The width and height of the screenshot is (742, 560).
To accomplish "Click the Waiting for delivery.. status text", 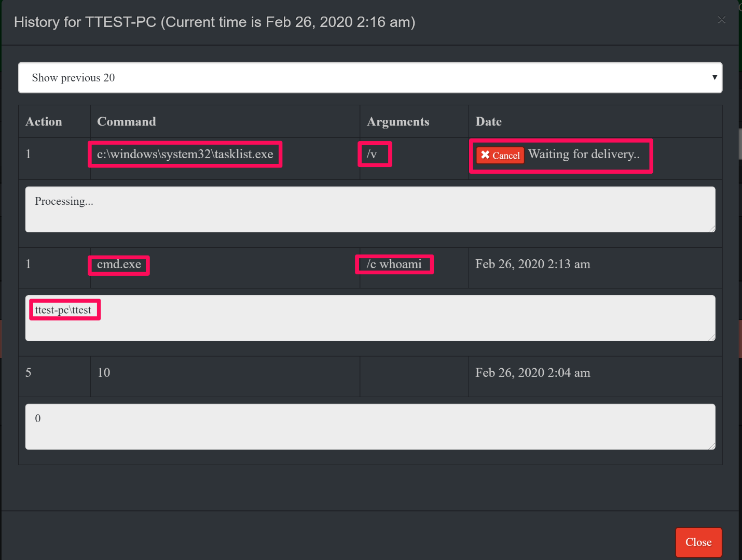I will (x=584, y=155).
